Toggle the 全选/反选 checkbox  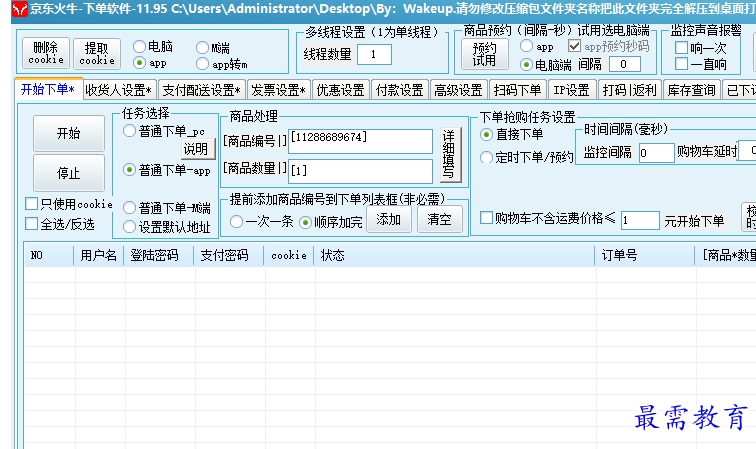click(31, 223)
